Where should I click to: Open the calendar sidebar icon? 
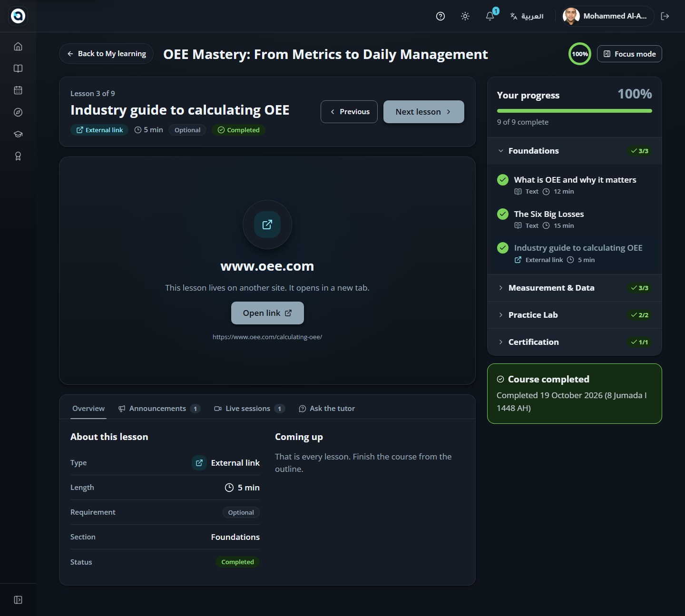point(18,90)
